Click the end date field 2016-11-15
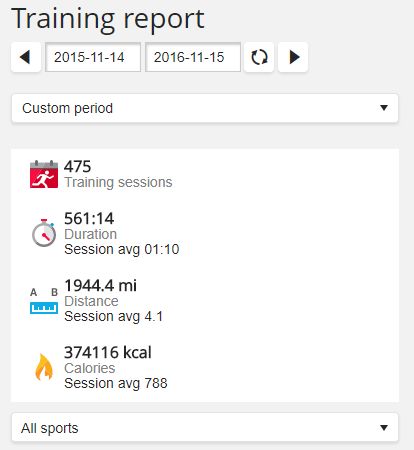This screenshot has width=414, height=450. pyautogui.click(x=193, y=57)
